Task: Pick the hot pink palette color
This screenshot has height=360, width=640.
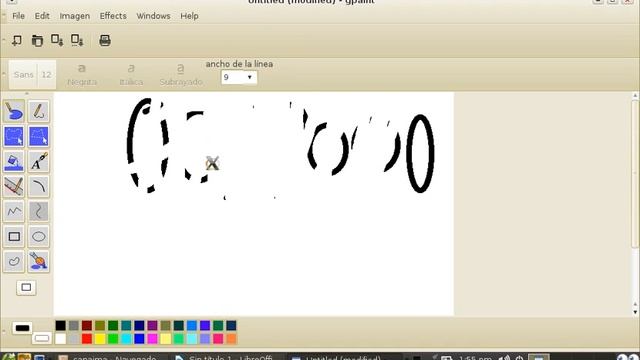Action: 218,338
